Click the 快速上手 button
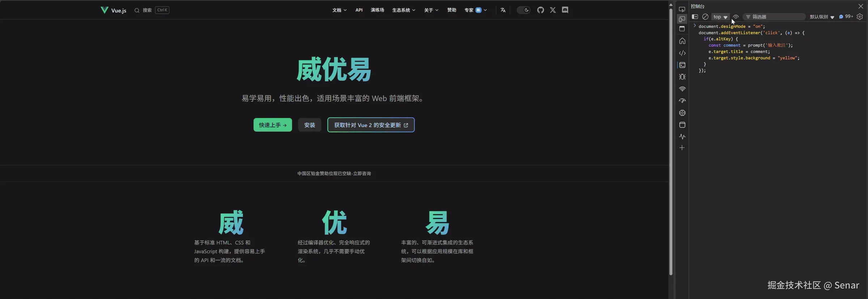The image size is (868, 299). tap(272, 125)
